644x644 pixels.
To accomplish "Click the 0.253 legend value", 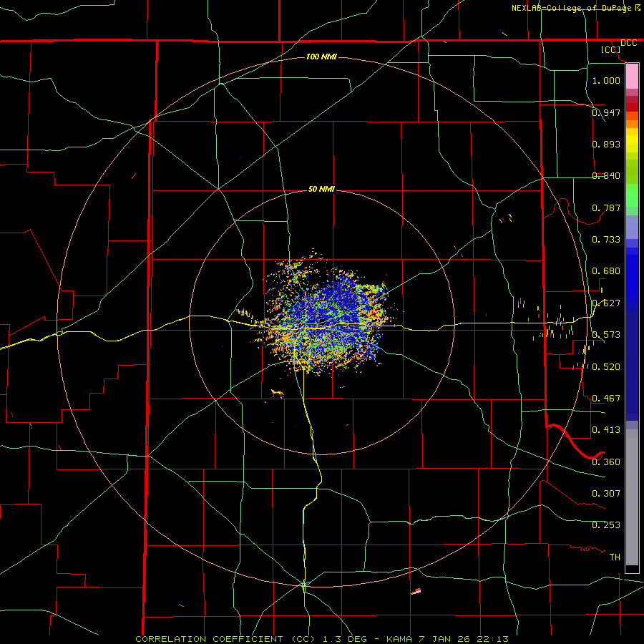I will click(x=606, y=525).
